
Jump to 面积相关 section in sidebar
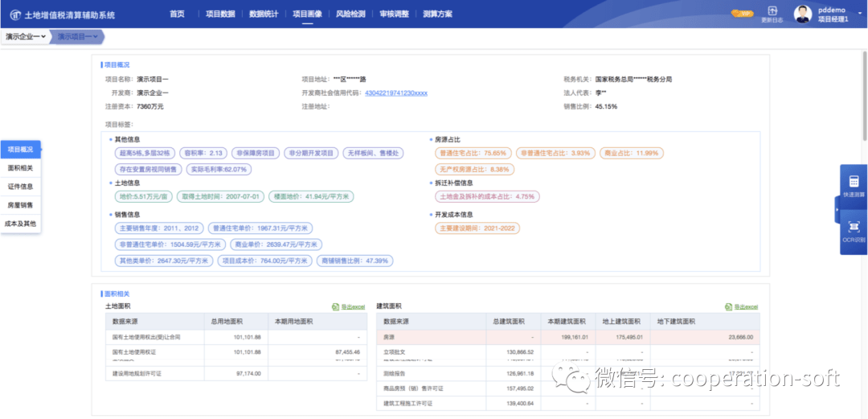coord(20,168)
